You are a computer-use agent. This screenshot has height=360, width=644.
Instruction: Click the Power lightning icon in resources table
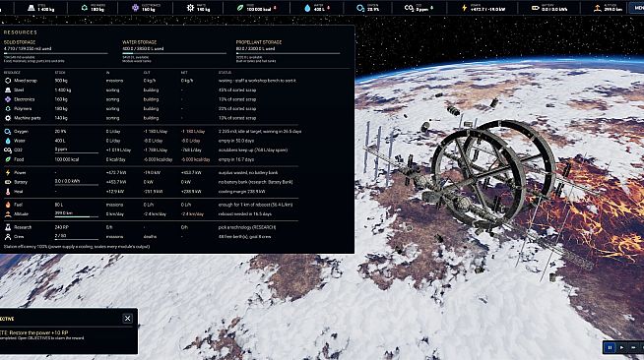8,172
